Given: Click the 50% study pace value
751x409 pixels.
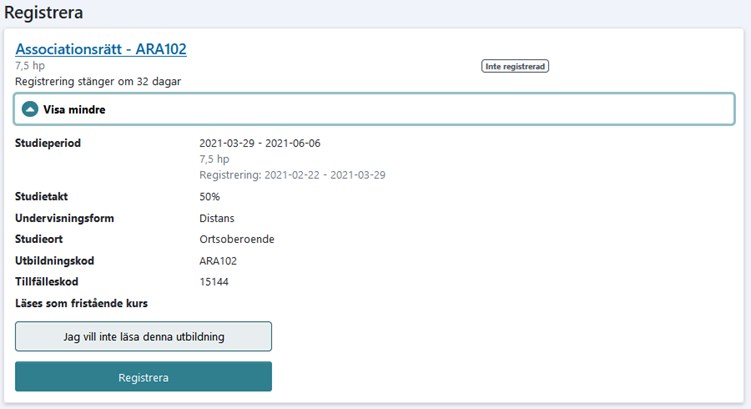Looking at the screenshot, I should (x=210, y=197).
